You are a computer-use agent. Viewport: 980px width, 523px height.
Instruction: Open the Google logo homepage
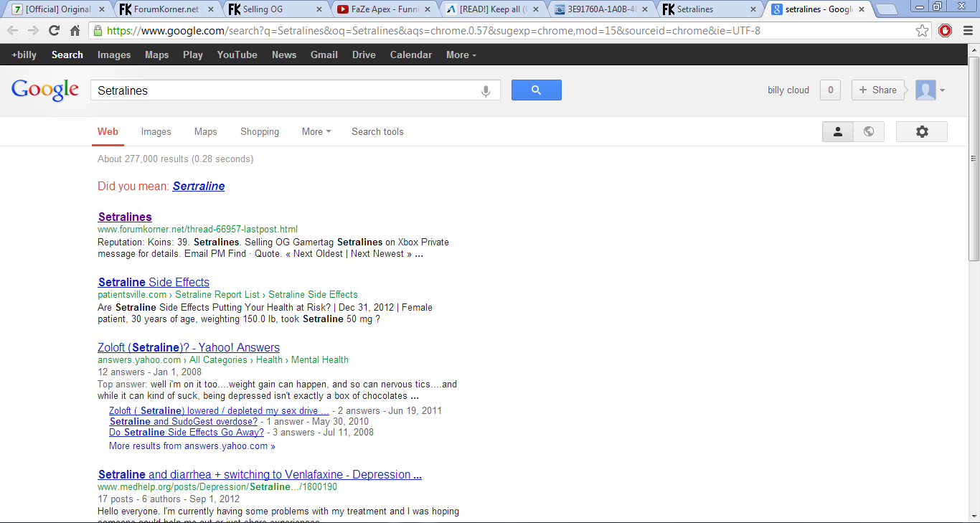pyautogui.click(x=45, y=90)
